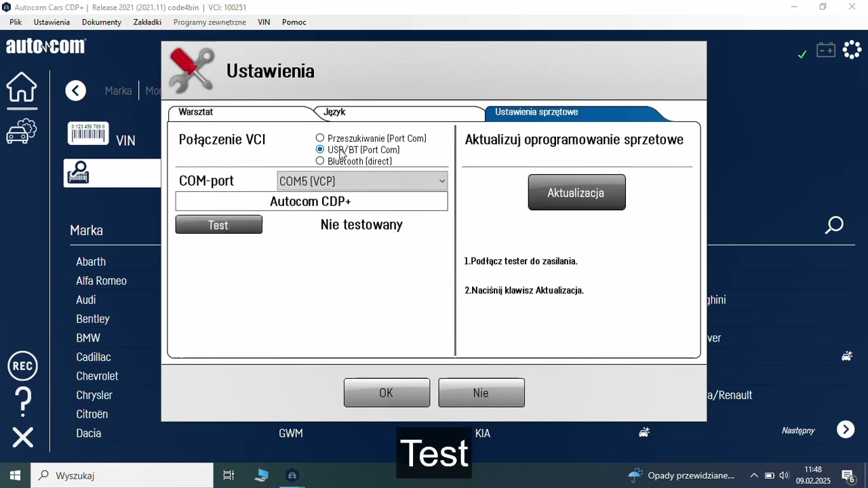Confirm settings with OK button
Image resolution: width=868 pixels, height=488 pixels.
point(387,393)
